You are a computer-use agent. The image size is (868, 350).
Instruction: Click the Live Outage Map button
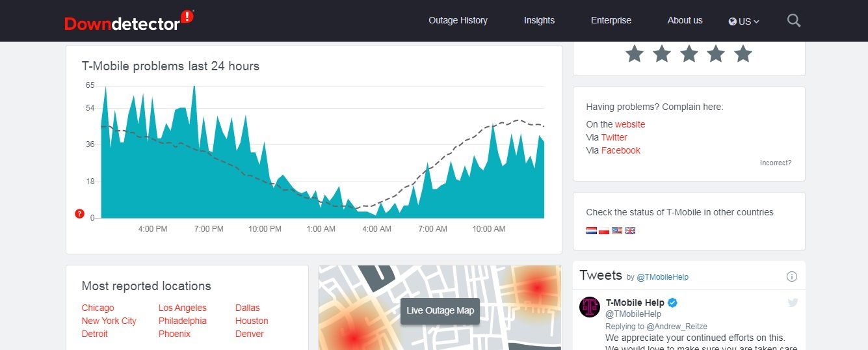click(440, 311)
